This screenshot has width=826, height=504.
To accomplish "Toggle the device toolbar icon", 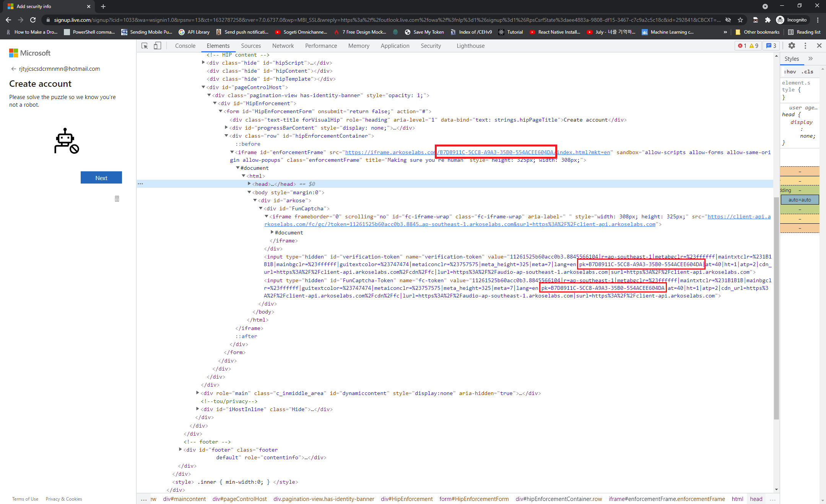I will tap(157, 46).
